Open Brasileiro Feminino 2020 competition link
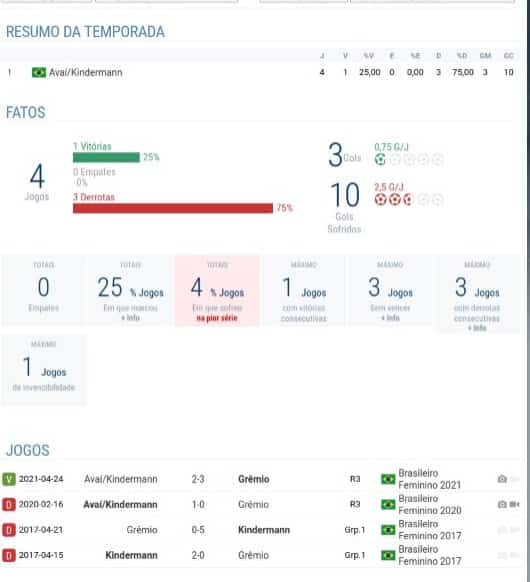Image resolution: width=530 pixels, height=582 pixels. point(429,504)
